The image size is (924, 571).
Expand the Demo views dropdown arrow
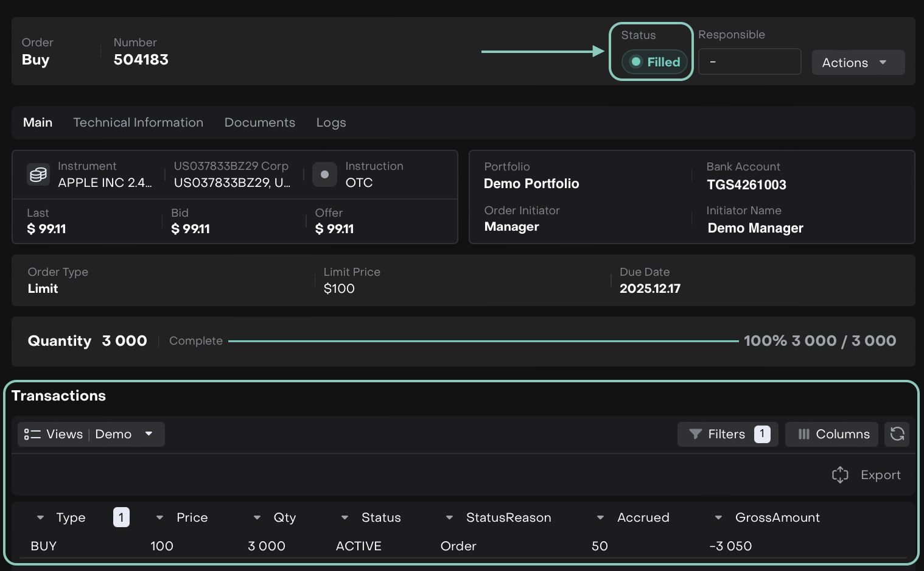click(149, 434)
